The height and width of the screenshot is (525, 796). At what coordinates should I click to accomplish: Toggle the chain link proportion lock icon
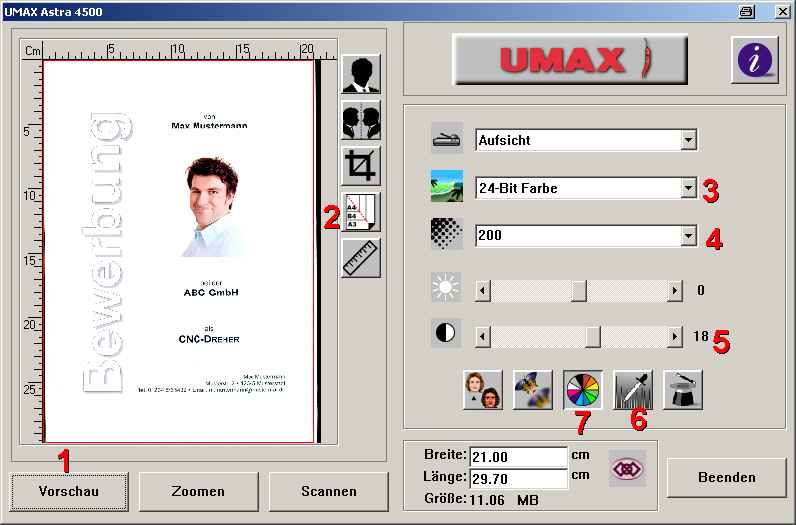pos(627,468)
